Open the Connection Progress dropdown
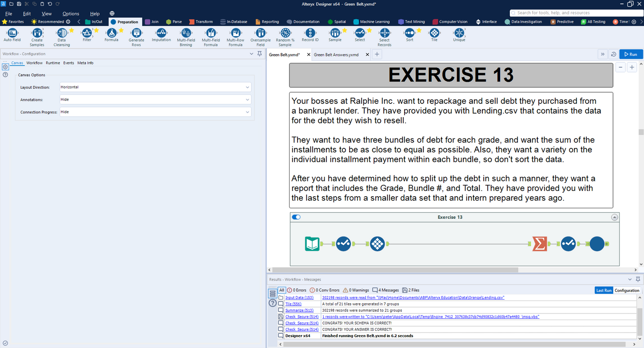The width and height of the screenshot is (644, 348). coord(155,112)
